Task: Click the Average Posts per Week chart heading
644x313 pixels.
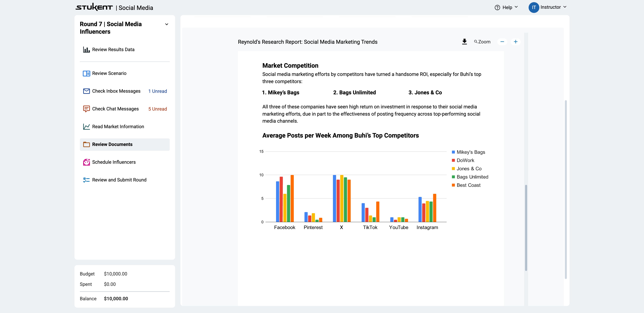Action: 340,136
